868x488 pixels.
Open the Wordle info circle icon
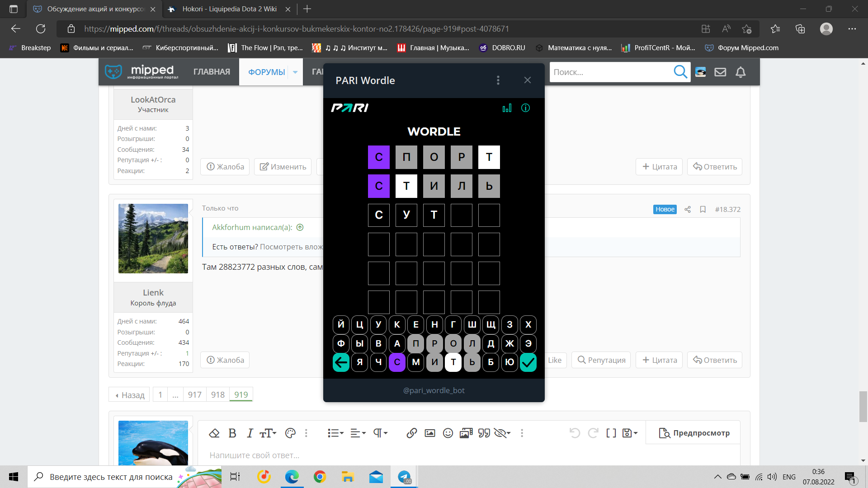525,108
